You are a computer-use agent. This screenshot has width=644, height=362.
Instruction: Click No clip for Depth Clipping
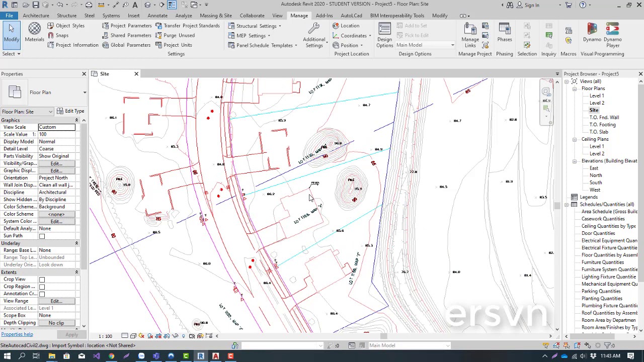pyautogui.click(x=56, y=323)
